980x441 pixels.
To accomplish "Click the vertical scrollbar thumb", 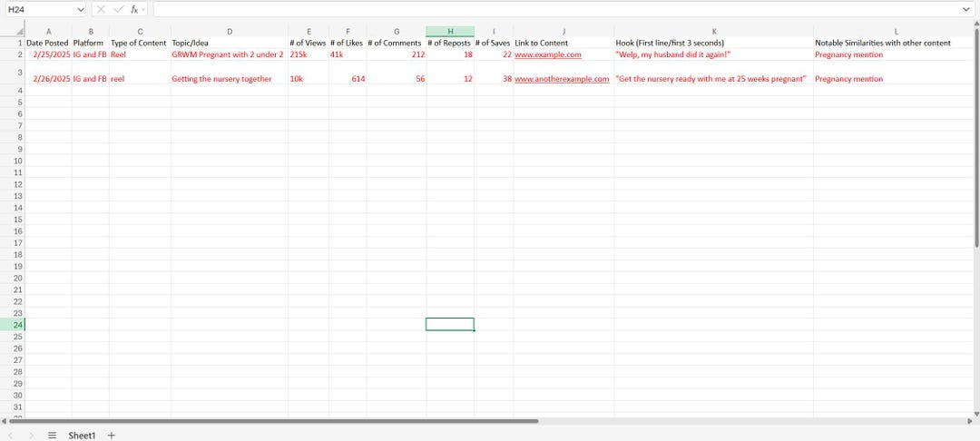I will tap(977, 138).
